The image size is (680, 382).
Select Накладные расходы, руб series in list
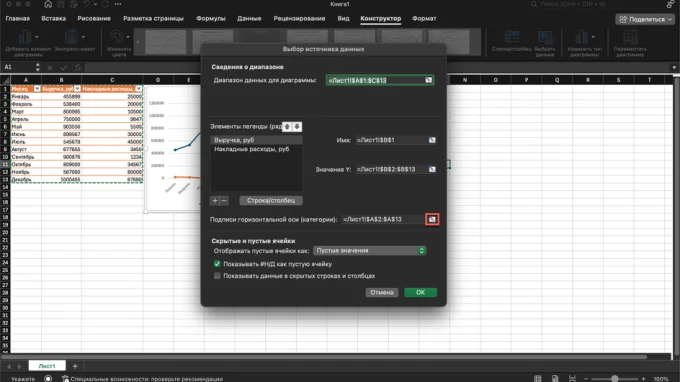coord(256,149)
